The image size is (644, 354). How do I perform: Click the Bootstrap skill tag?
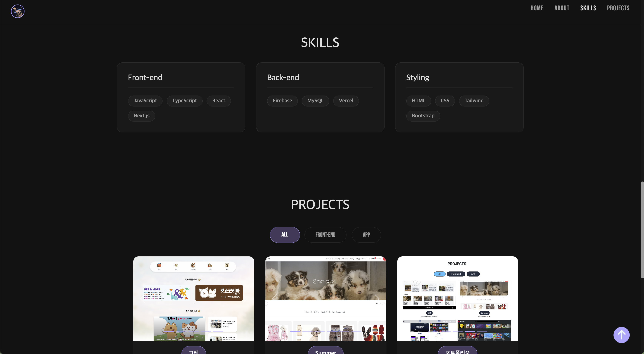click(x=423, y=116)
